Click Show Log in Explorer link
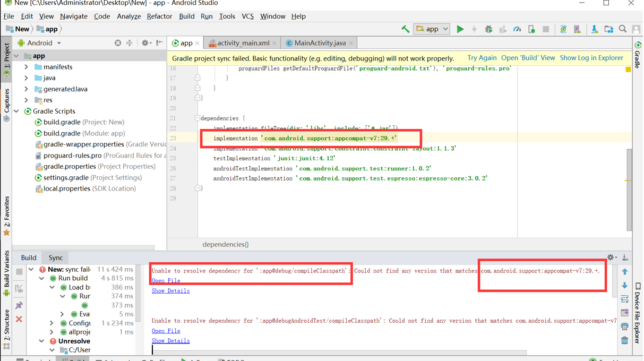 [x=591, y=58]
